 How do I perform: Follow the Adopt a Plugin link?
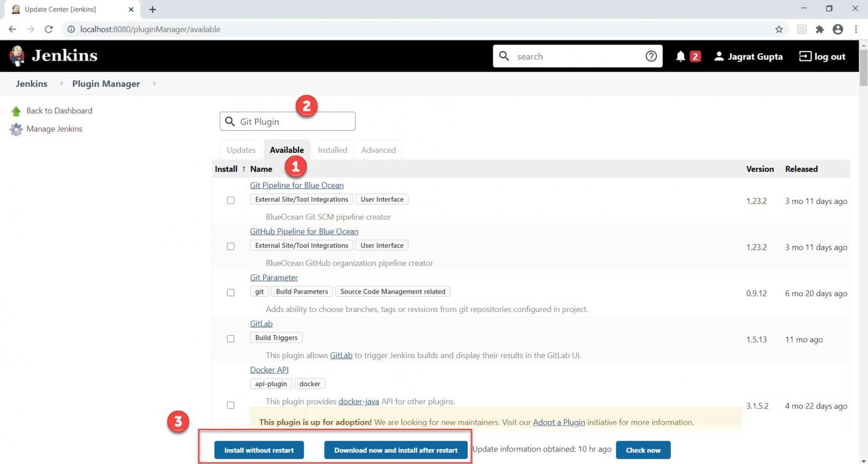(558, 422)
